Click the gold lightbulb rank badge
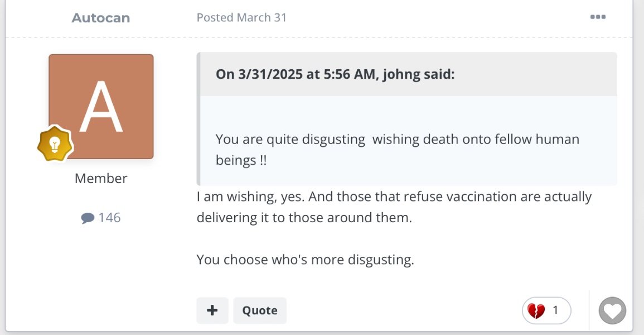Image resolution: width=644 pixels, height=335 pixels. point(55,143)
